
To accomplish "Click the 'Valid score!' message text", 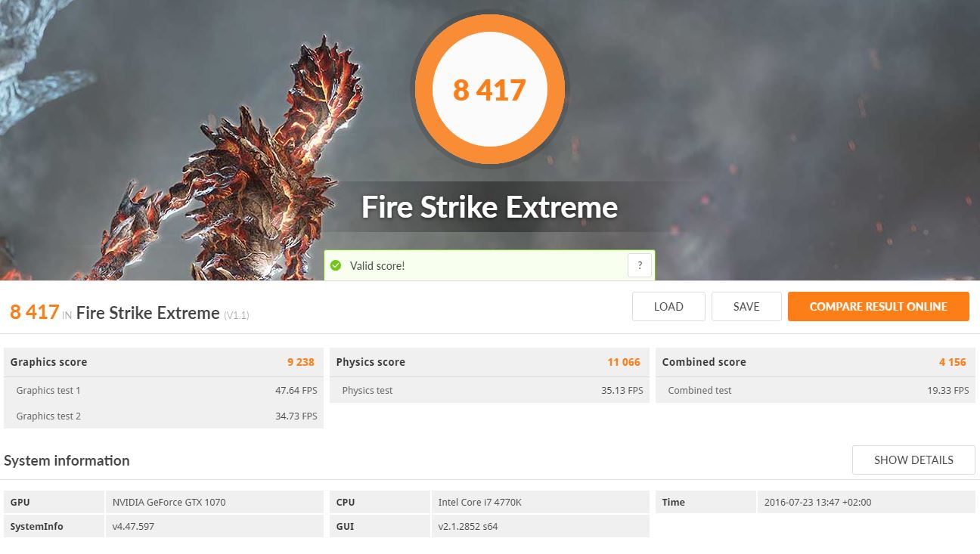I will click(x=377, y=266).
